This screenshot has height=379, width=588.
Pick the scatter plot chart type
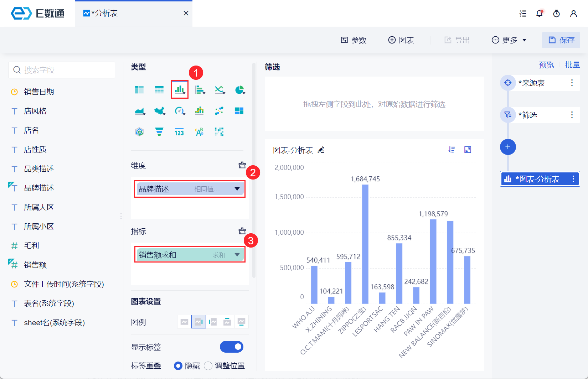[x=219, y=111]
